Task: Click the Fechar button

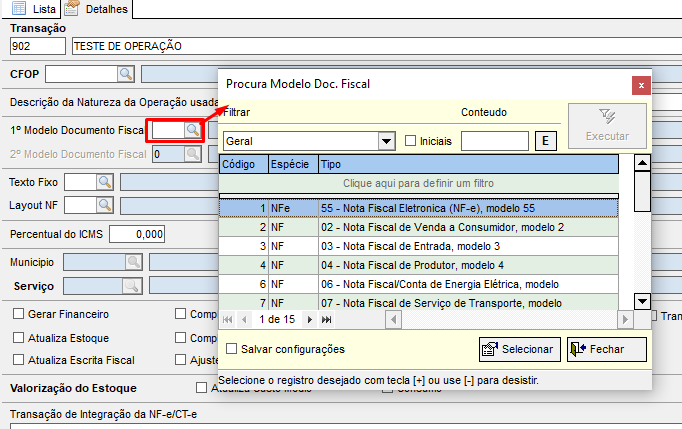Action: [606, 349]
